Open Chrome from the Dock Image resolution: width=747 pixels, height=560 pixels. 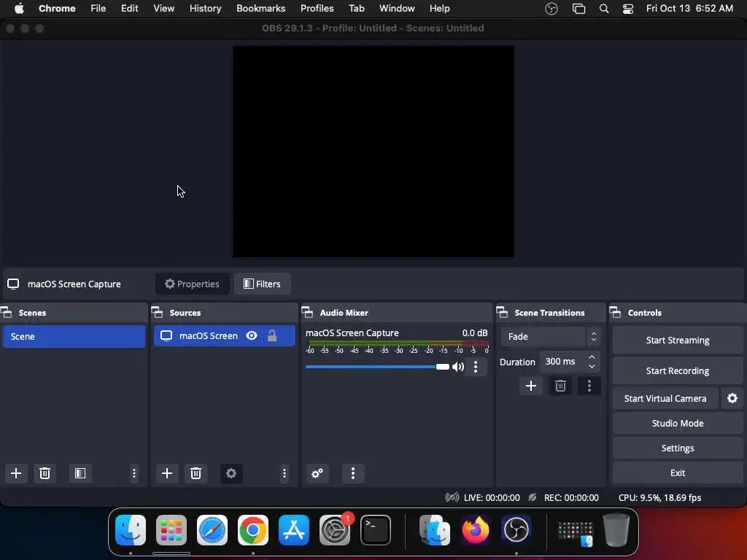pos(253,529)
